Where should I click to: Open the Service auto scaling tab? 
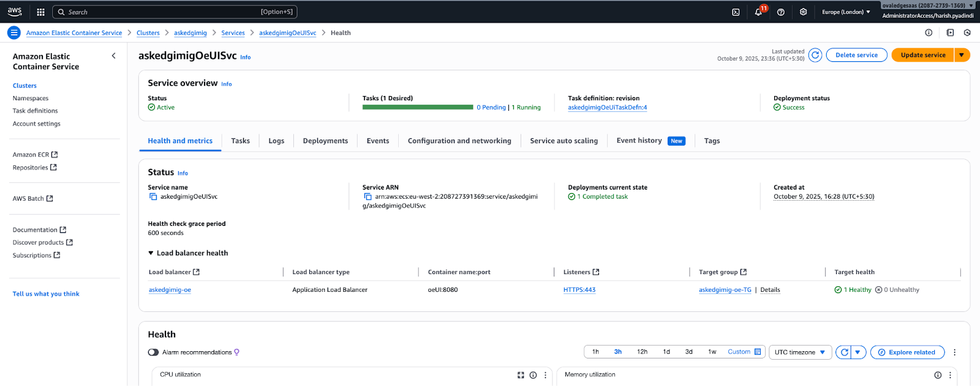click(563, 141)
